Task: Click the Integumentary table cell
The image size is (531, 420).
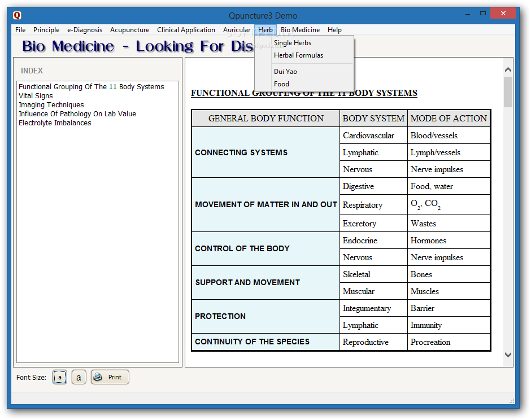Action: tap(373, 308)
